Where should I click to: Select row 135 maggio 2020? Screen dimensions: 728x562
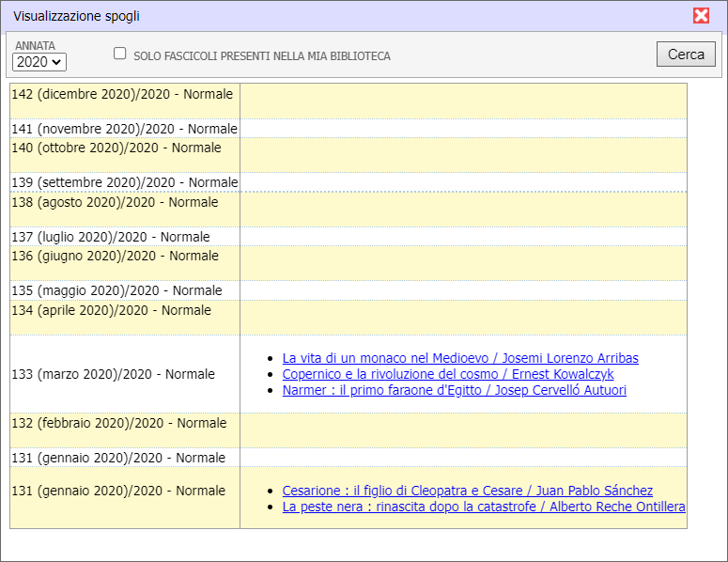click(x=116, y=290)
